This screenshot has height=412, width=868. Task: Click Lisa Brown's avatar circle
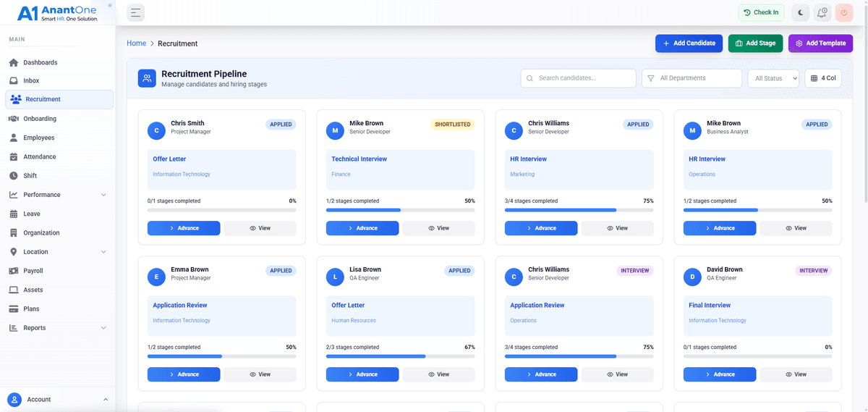point(335,277)
